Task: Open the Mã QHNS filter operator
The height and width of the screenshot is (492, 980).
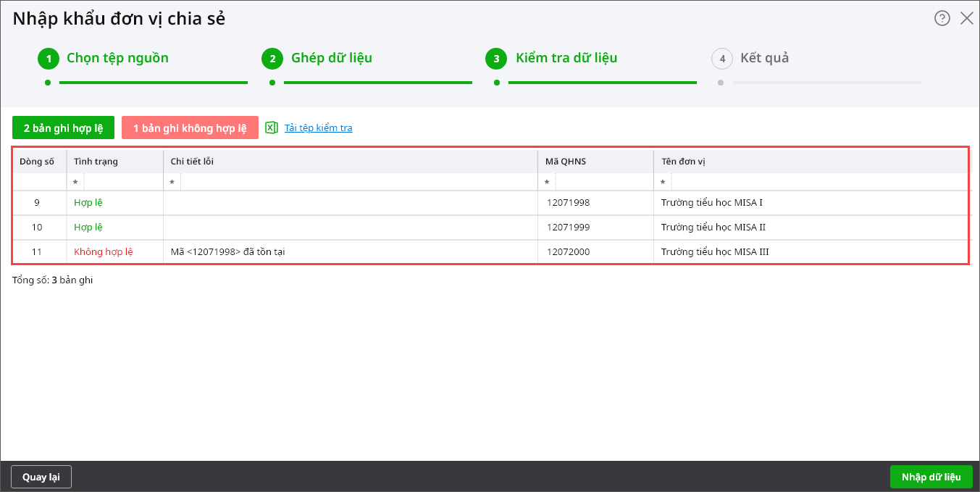Action: [x=547, y=183]
